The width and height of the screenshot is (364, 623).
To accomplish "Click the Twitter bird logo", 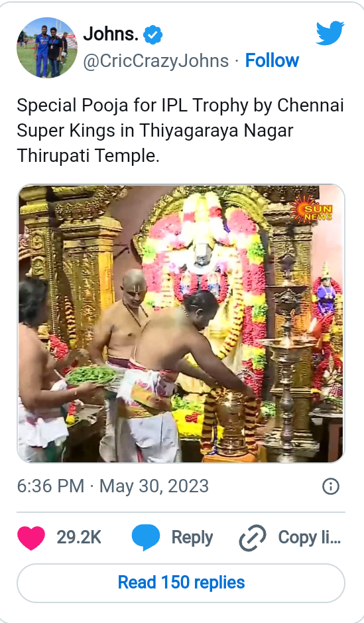I will (330, 33).
